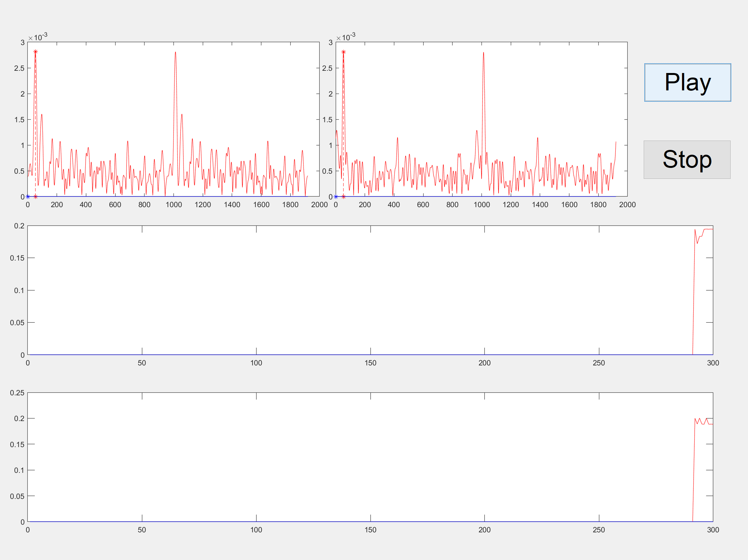Click the tall peak near 1000 in left plot
Image resolution: width=748 pixels, height=560 pixels.
click(175, 53)
